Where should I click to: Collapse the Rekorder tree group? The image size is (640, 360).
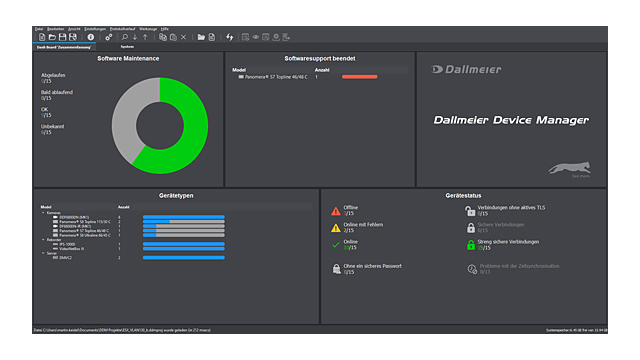(x=43, y=240)
